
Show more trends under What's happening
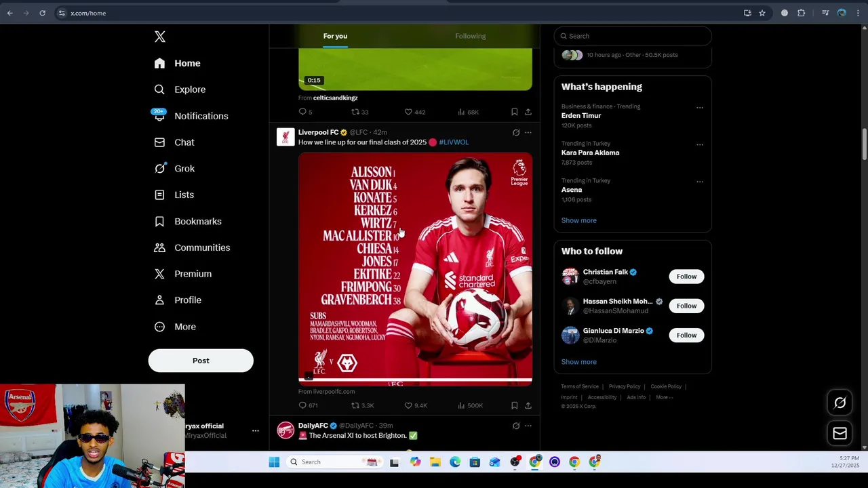click(579, 220)
